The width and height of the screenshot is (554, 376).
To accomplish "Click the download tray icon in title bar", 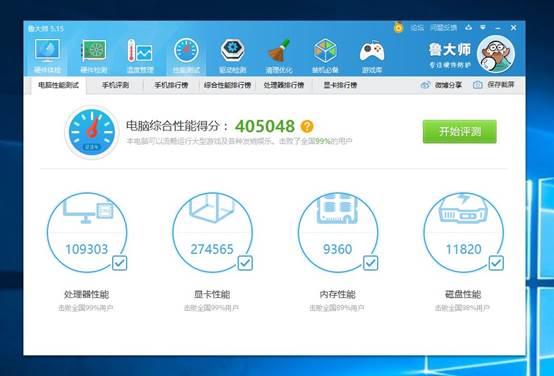I will point(468,27).
